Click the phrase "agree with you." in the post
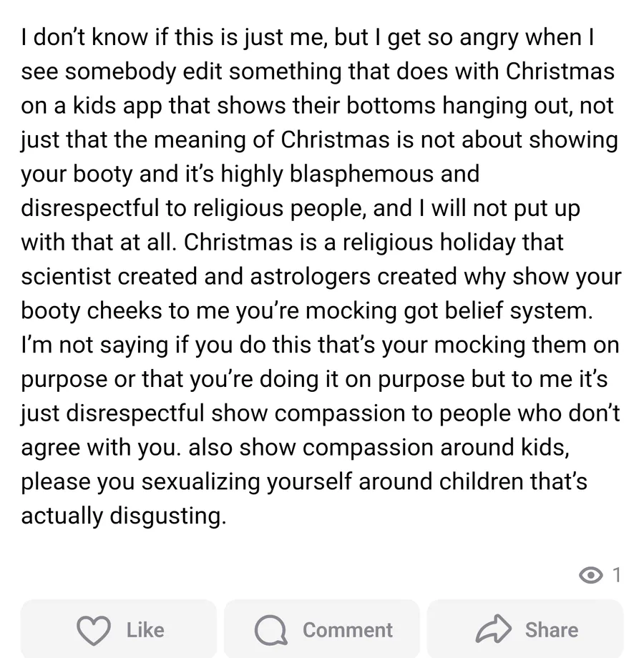Screen dimensions: 644x658 (x=99, y=447)
